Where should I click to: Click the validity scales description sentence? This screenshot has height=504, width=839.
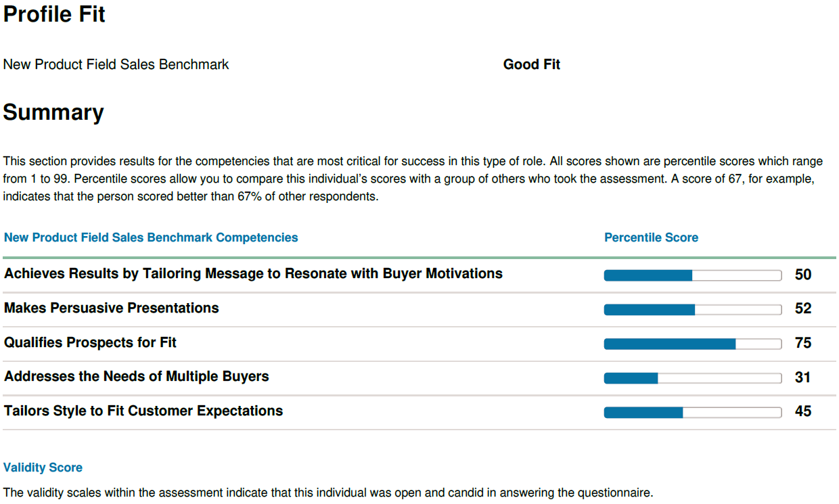tap(328, 493)
